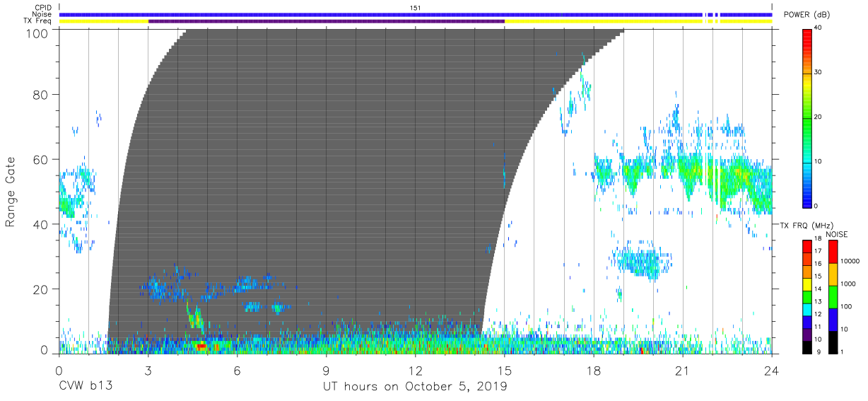
Task: Click the 'CVW b13' radar beam label
Action: tap(86, 387)
